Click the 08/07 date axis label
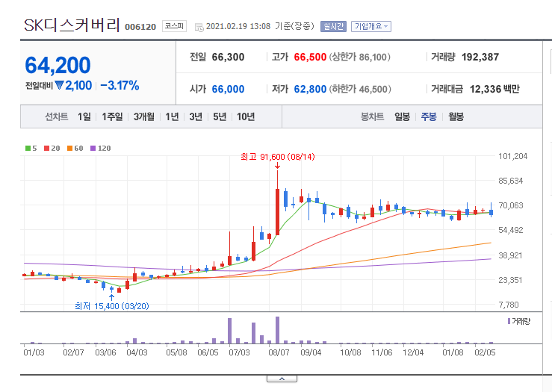The width and height of the screenshot is (552, 392). pos(279,352)
